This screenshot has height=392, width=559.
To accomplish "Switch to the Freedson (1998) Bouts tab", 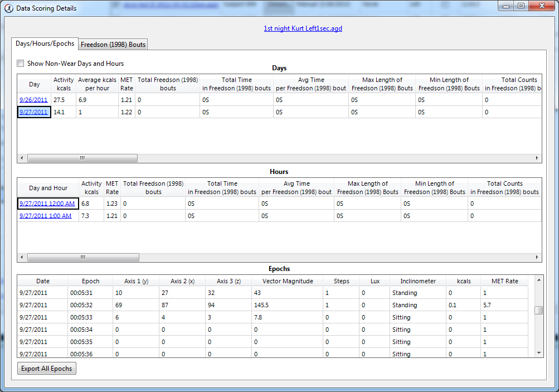I will [112, 43].
